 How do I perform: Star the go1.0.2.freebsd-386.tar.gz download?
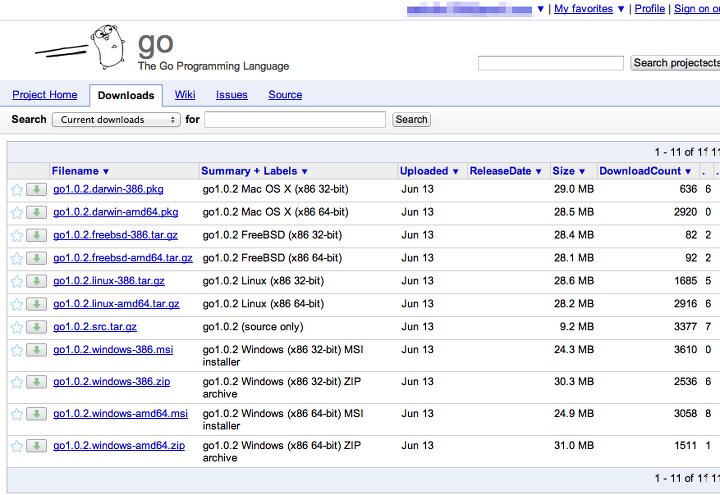pos(17,236)
